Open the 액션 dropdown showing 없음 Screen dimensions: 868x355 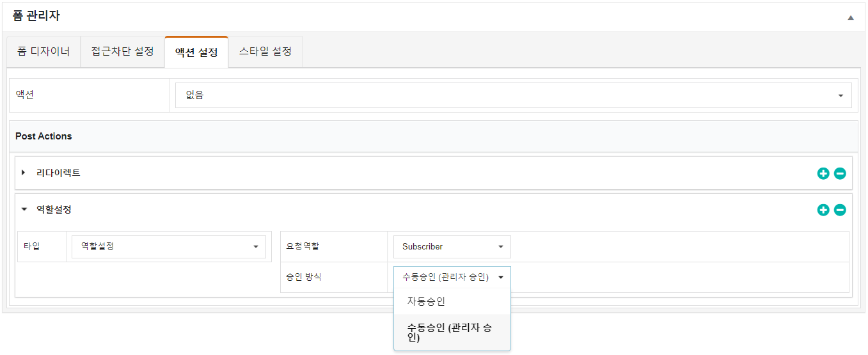pos(513,95)
